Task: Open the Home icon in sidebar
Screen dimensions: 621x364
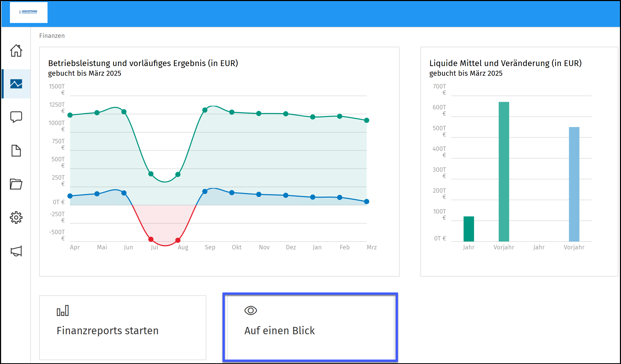Action: pyautogui.click(x=16, y=50)
